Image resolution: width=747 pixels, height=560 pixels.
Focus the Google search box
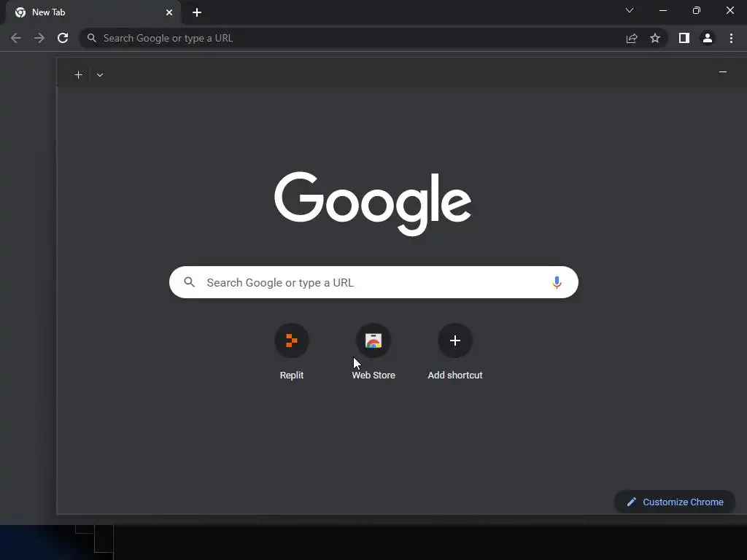(x=373, y=282)
